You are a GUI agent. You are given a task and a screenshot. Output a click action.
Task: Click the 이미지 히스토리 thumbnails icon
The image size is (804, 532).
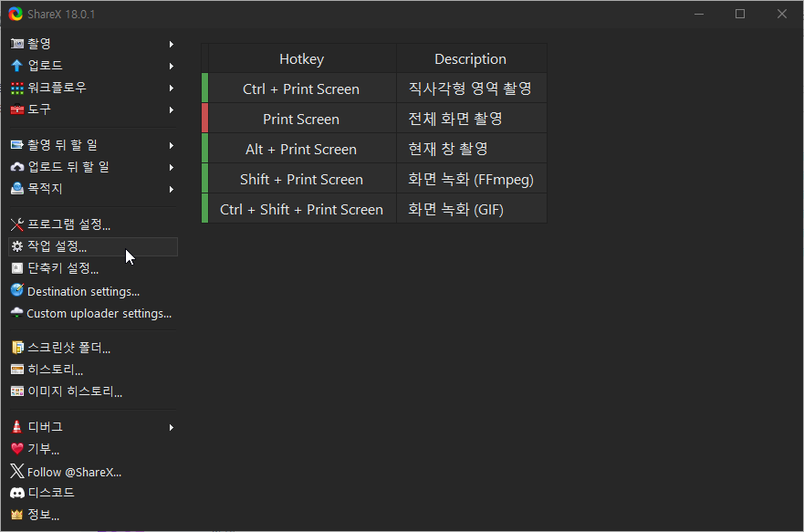click(x=17, y=391)
